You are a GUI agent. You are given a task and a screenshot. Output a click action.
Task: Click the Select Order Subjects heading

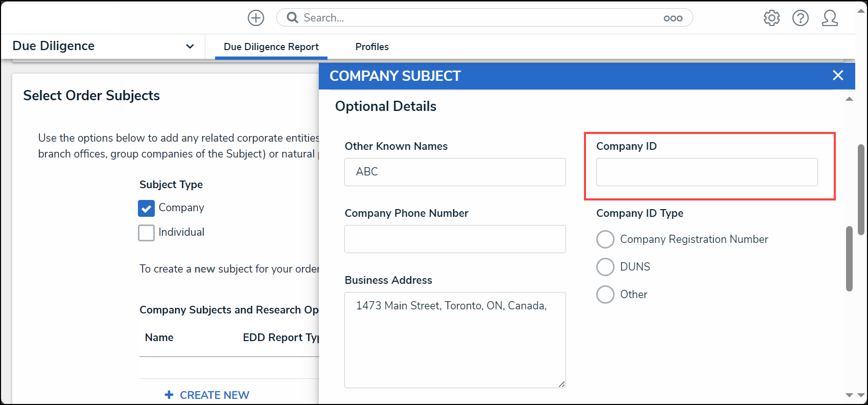[x=91, y=96]
